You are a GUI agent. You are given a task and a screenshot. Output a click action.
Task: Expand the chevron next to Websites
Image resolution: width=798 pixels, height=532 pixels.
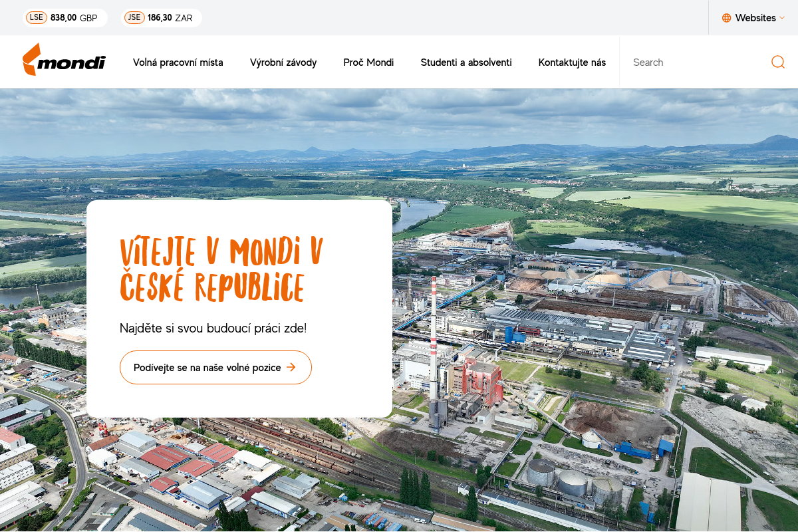[782, 18]
